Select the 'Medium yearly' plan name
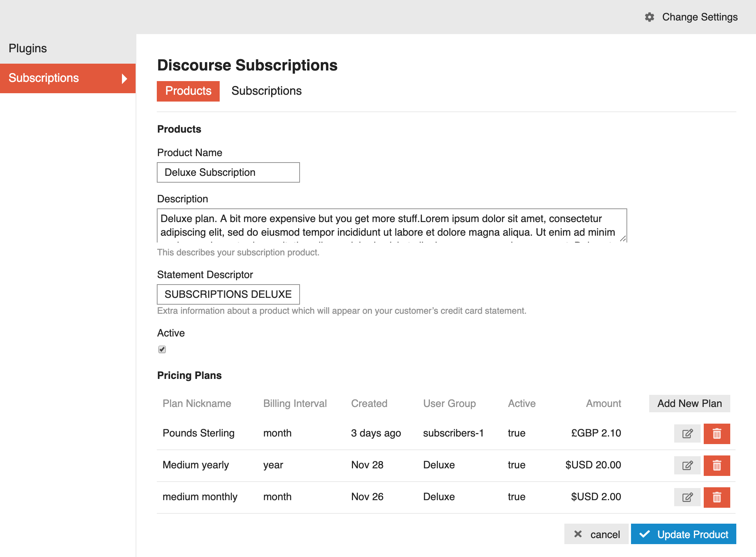Viewport: 756px width, 557px height. [196, 465]
